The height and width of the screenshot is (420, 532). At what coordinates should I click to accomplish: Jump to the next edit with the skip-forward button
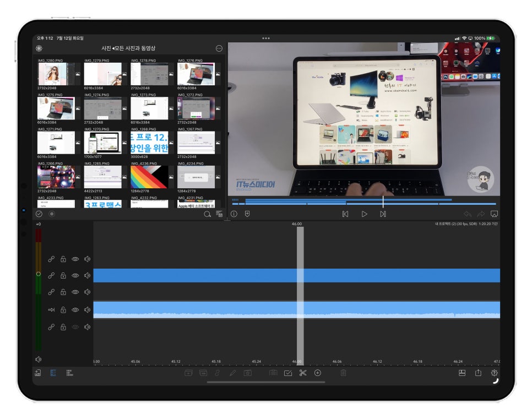[x=383, y=214]
